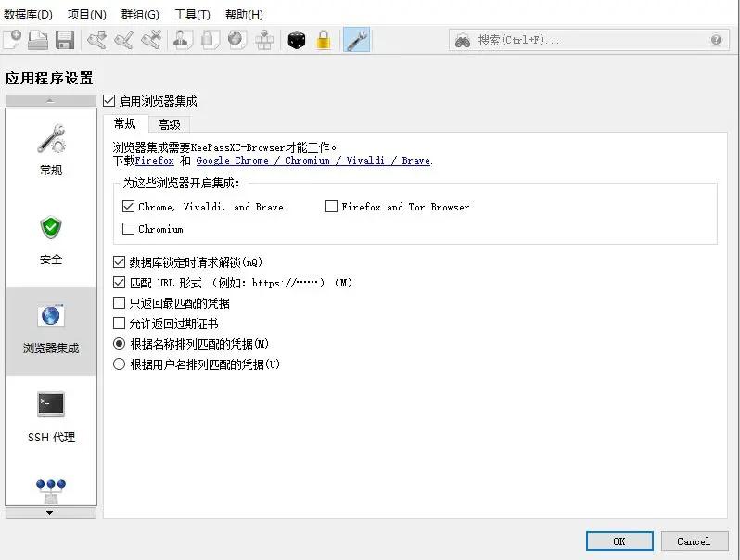Click the Copy Username person icon
The height and width of the screenshot is (560, 740).
[x=183, y=40]
